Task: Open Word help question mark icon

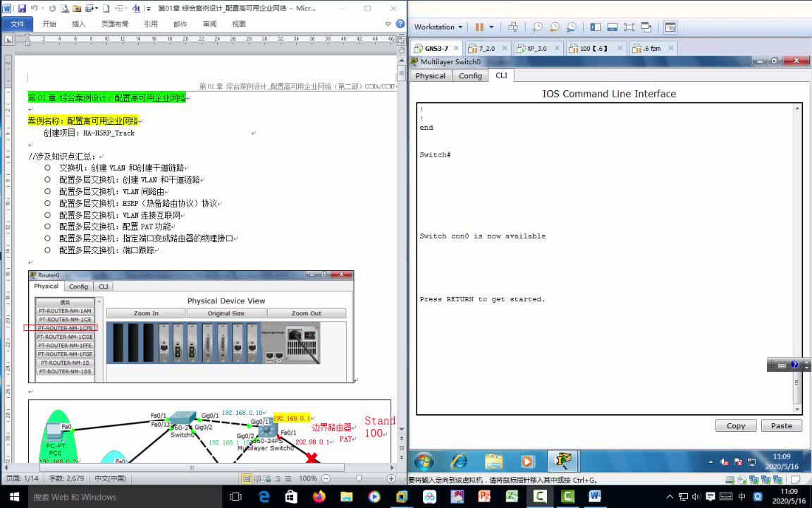Action: click(400, 24)
